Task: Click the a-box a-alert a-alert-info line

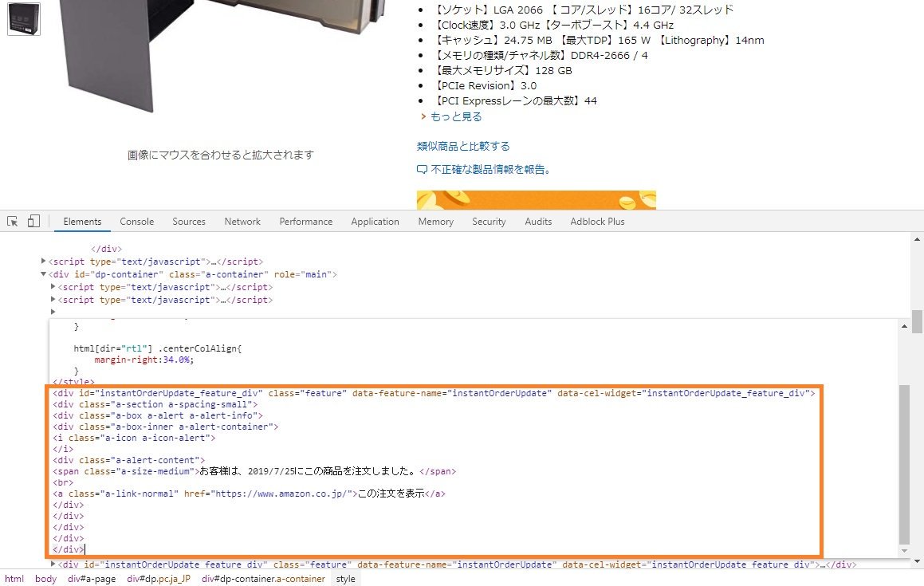Action: pyautogui.click(x=157, y=415)
